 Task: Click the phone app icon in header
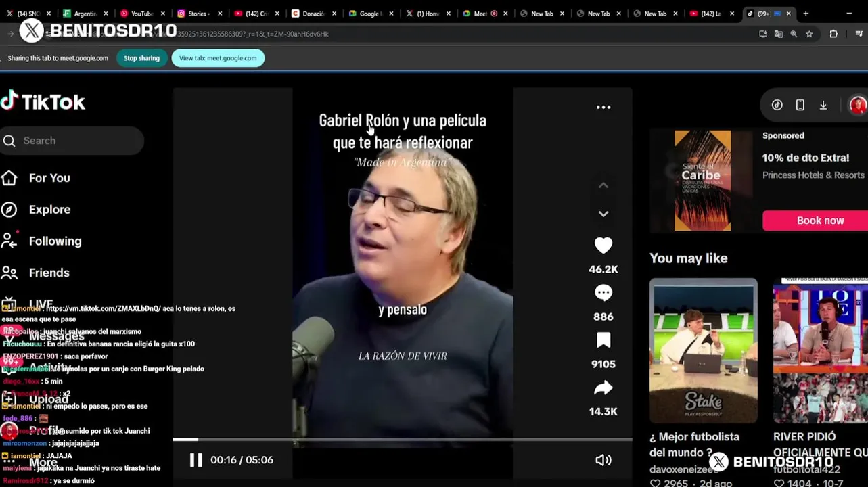(800, 105)
